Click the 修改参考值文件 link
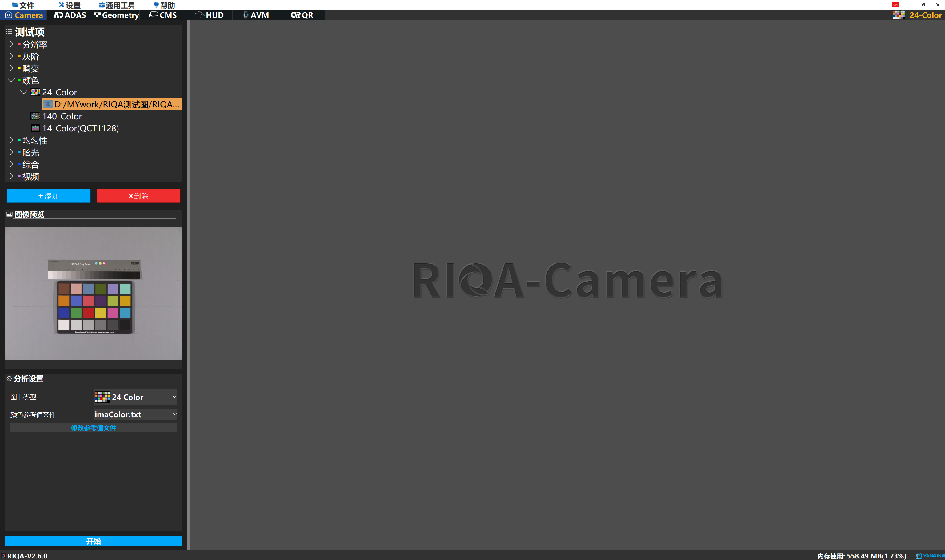Screen dimensions: 945x560 click(93, 428)
